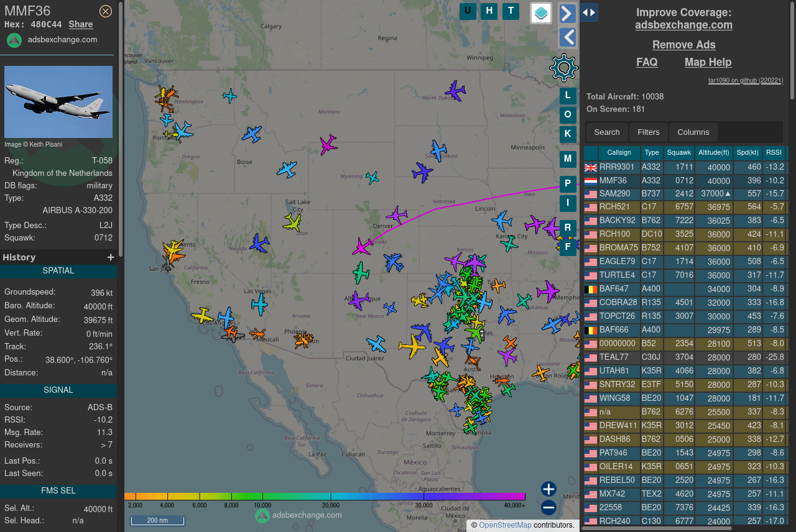Click the FMS SEL section header
Viewport: 796px width, 532px height.
click(58, 491)
